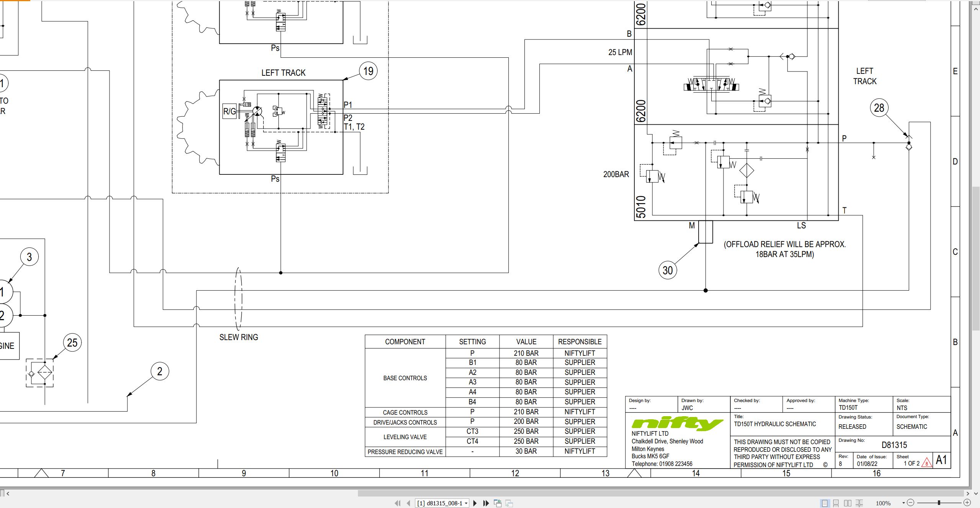Click the machine type 'TD150T'

coord(848,408)
